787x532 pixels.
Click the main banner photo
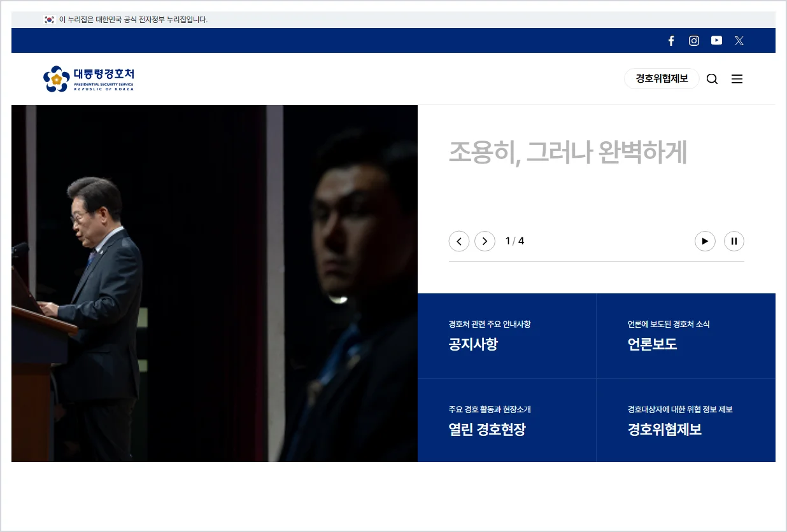(x=215, y=283)
